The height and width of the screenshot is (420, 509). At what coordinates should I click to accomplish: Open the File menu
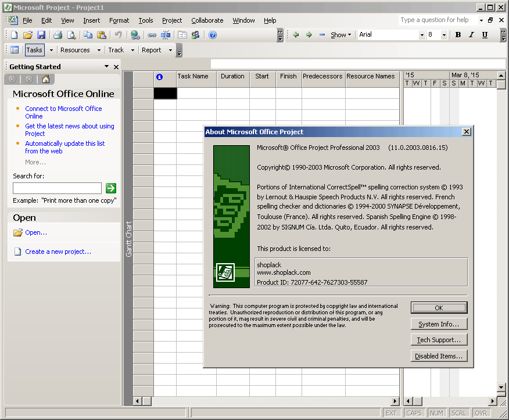[x=27, y=20]
